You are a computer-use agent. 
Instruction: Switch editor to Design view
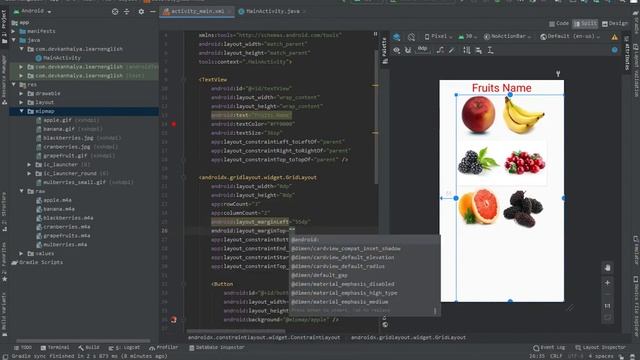coord(615,24)
